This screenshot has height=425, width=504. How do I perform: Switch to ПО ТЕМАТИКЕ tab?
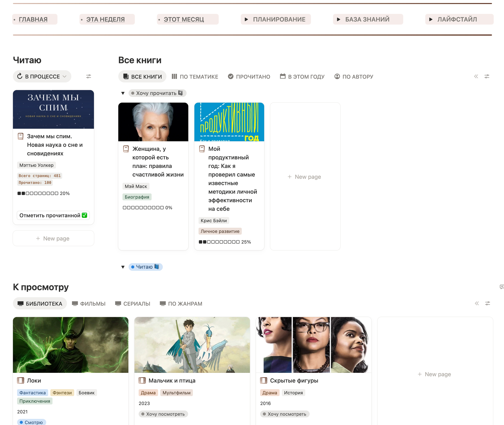pos(195,76)
